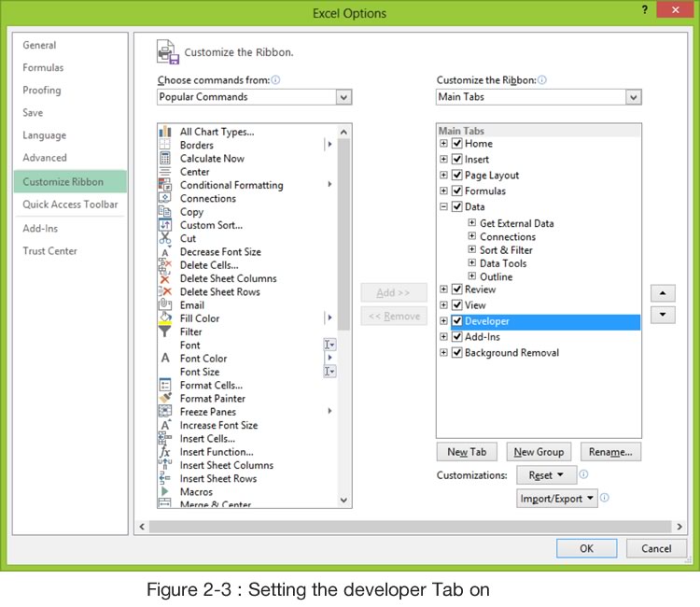Click the New Group button
Viewport: 700px width, 607px height.
pyautogui.click(x=539, y=452)
